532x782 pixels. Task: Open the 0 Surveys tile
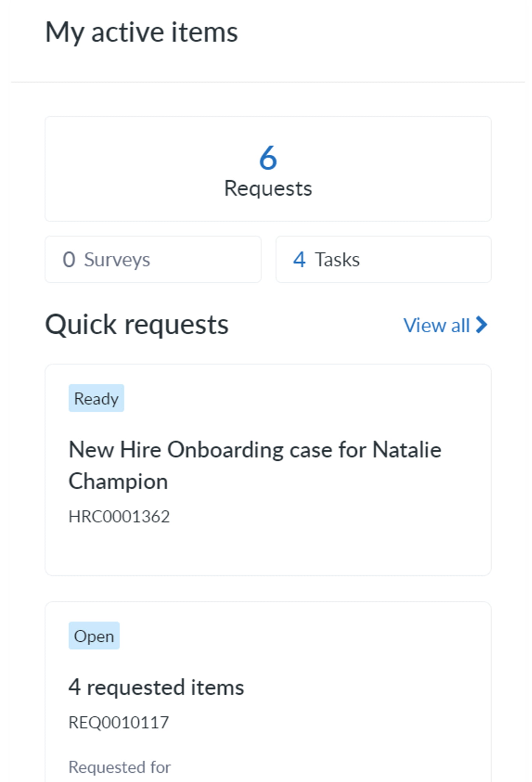tap(153, 259)
